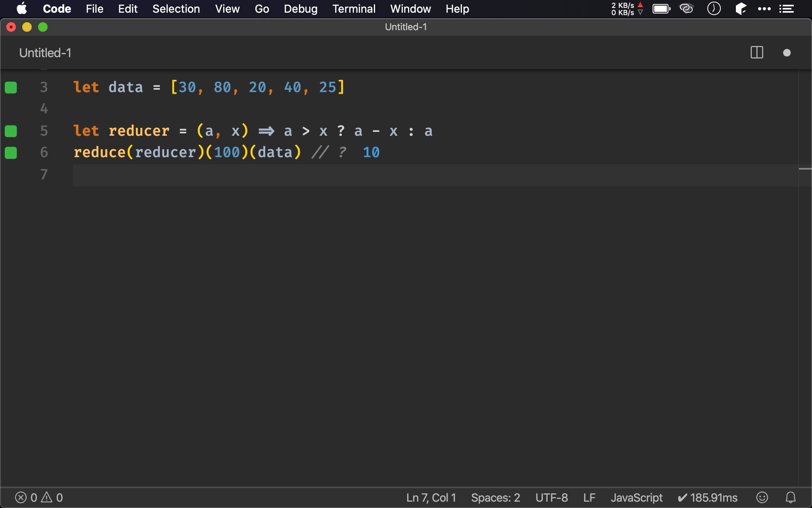Open the Go menu

[x=262, y=9]
